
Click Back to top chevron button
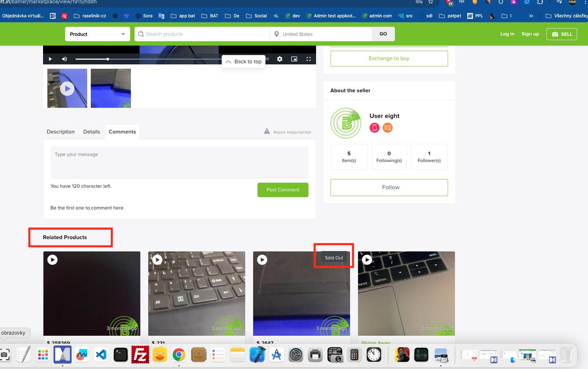click(243, 61)
